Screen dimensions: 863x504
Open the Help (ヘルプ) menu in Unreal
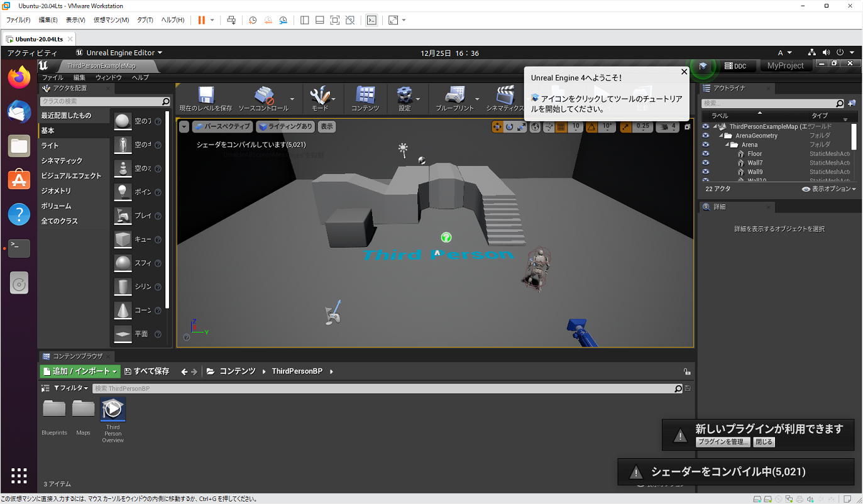pos(140,77)
